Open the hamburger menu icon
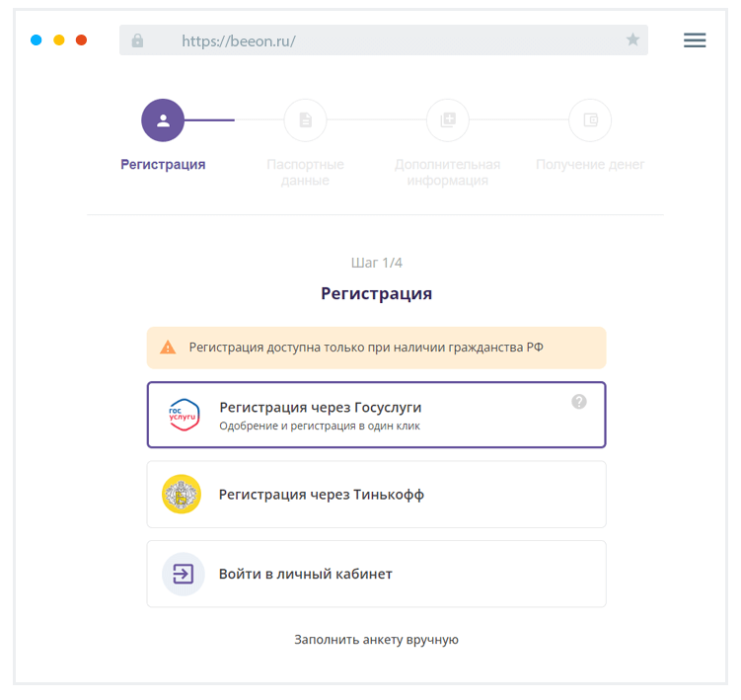Viewport: 741px width, 700px height. tap(695, 40)
